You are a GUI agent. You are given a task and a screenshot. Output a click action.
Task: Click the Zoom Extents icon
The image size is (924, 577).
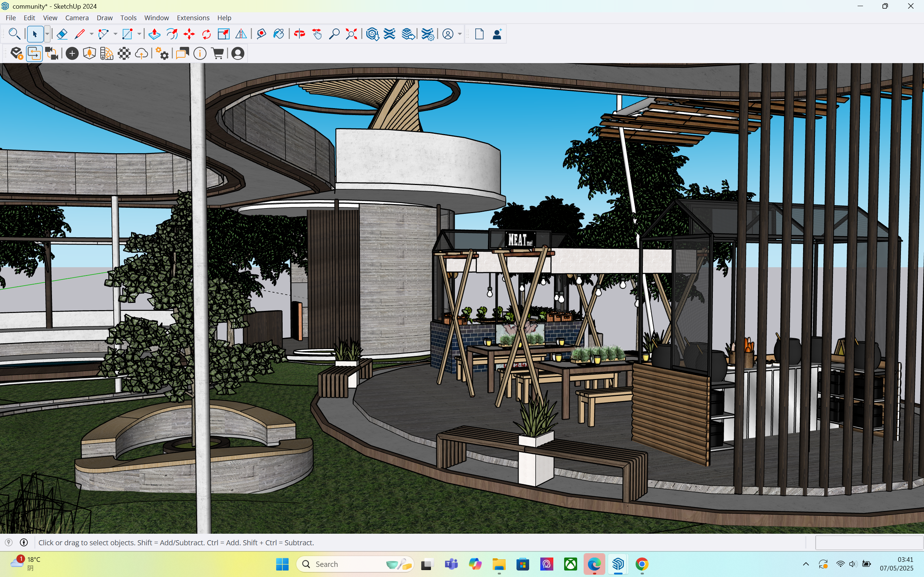pyautogui.click(x=351, y=34)
